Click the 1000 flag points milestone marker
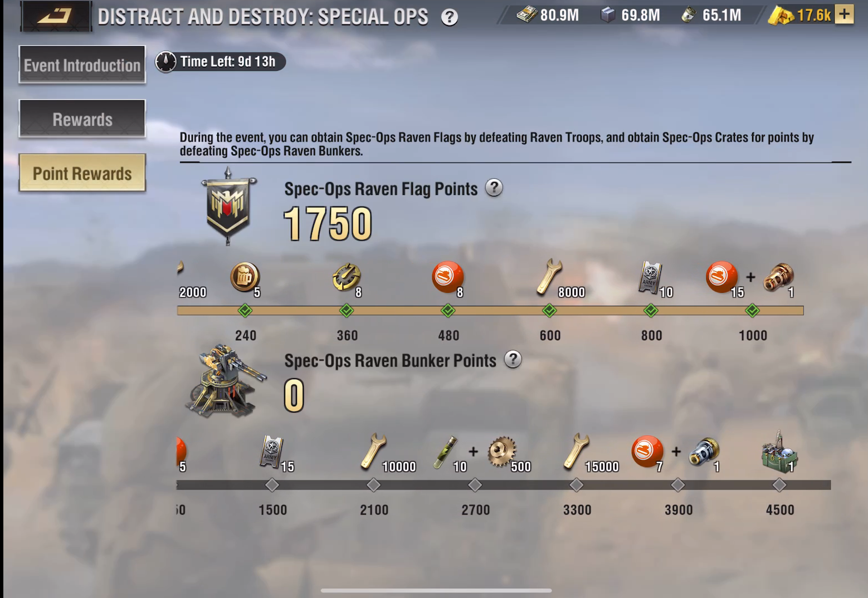868x598 pixels. tap(752, 310)
